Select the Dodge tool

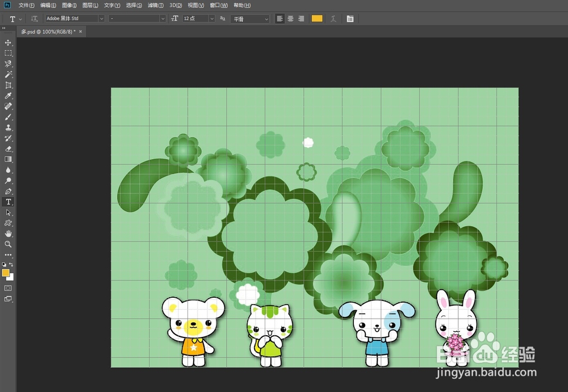point(8,181)
